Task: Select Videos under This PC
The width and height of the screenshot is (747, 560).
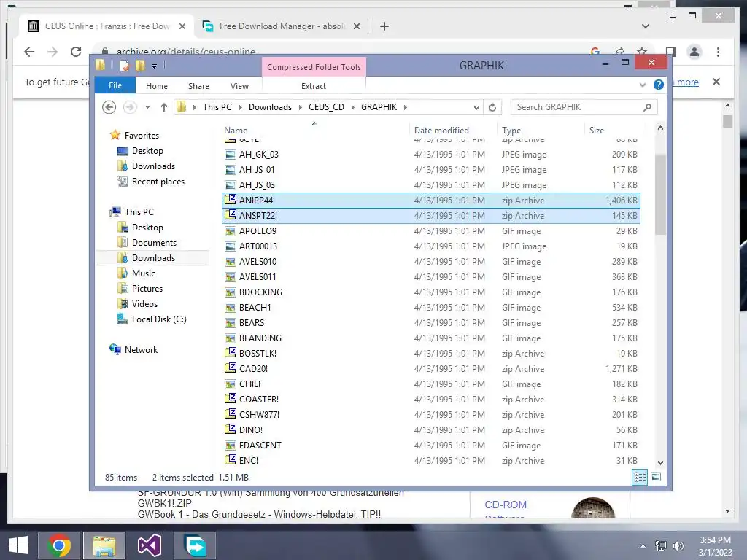Action: (144, 304)
